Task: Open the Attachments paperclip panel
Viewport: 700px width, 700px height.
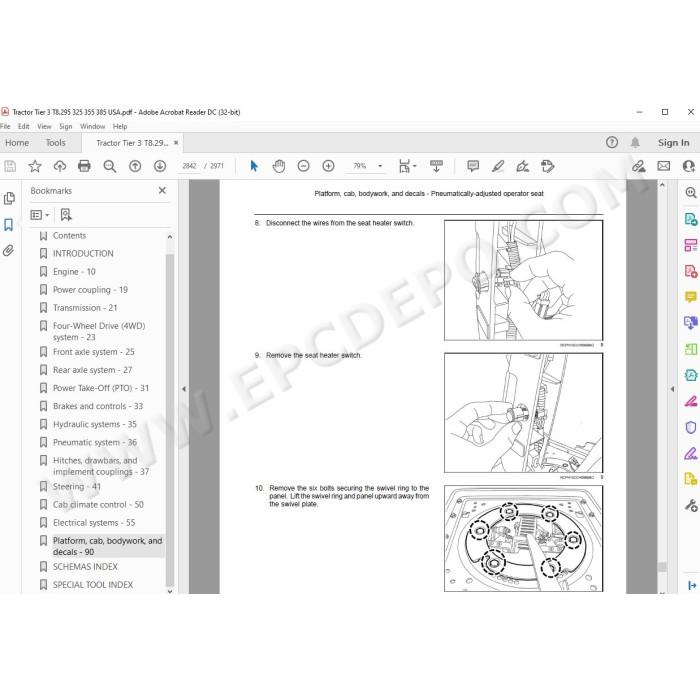Action: [x=8, y=250]
